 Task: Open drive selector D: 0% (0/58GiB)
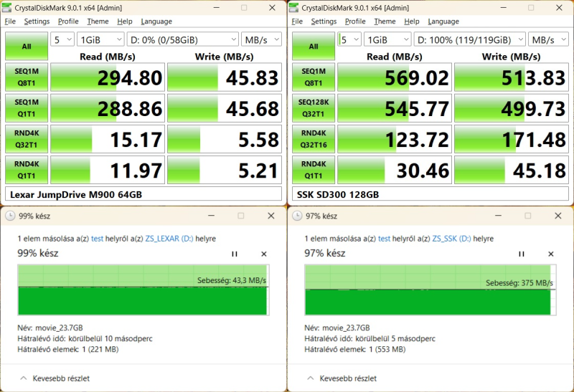(183, 39)
